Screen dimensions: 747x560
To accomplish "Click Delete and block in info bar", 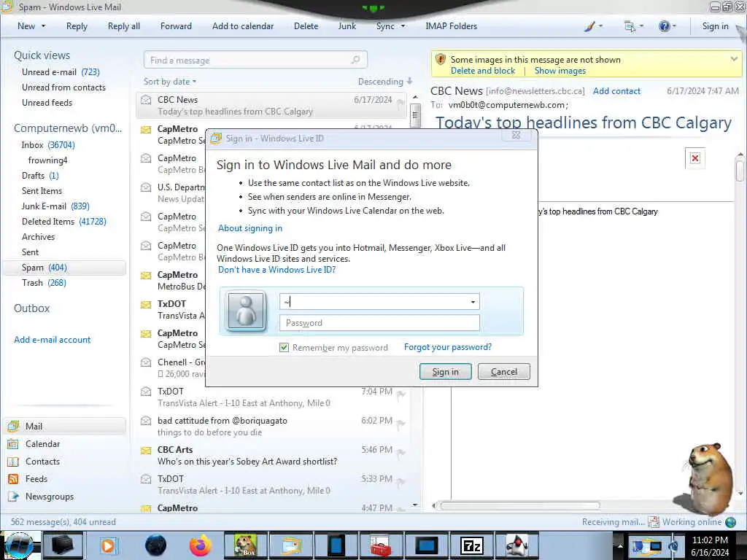I will point(483,71).
